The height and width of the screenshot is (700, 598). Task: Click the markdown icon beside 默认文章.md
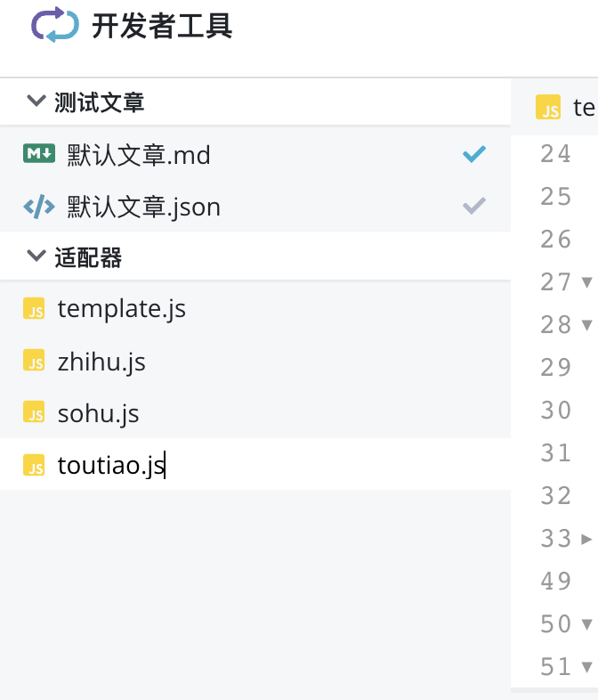tap(39, 153)
